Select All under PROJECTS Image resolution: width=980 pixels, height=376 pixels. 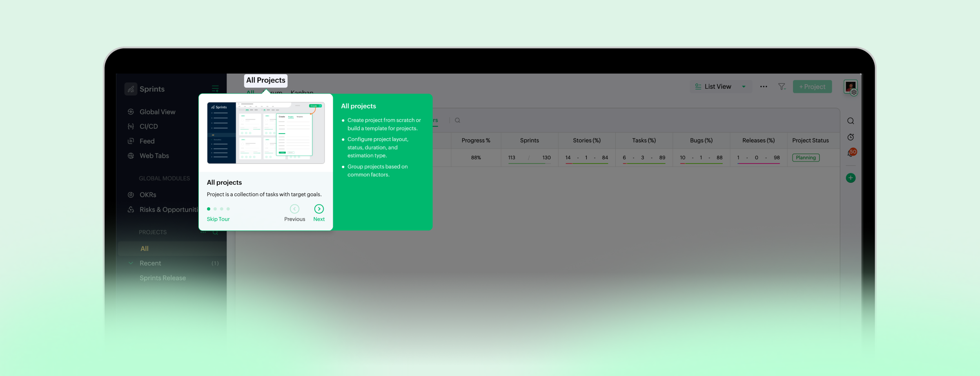pyautogui.click(x=145, y=248)
